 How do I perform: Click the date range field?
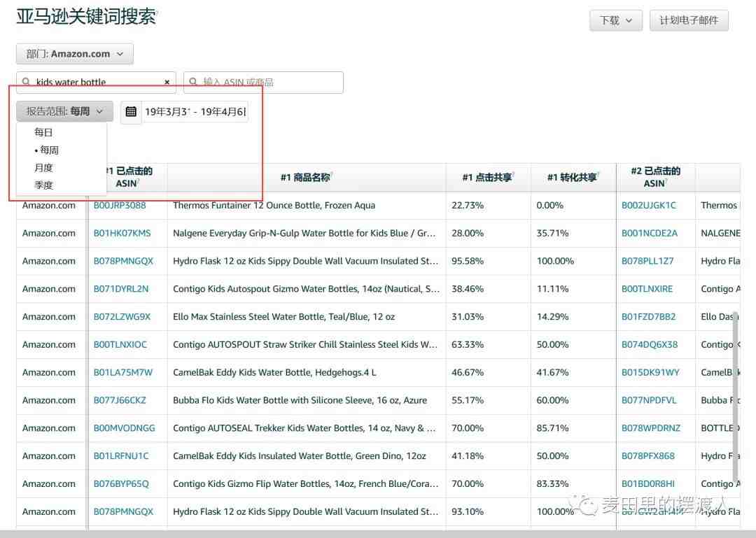tap(195, 112)
